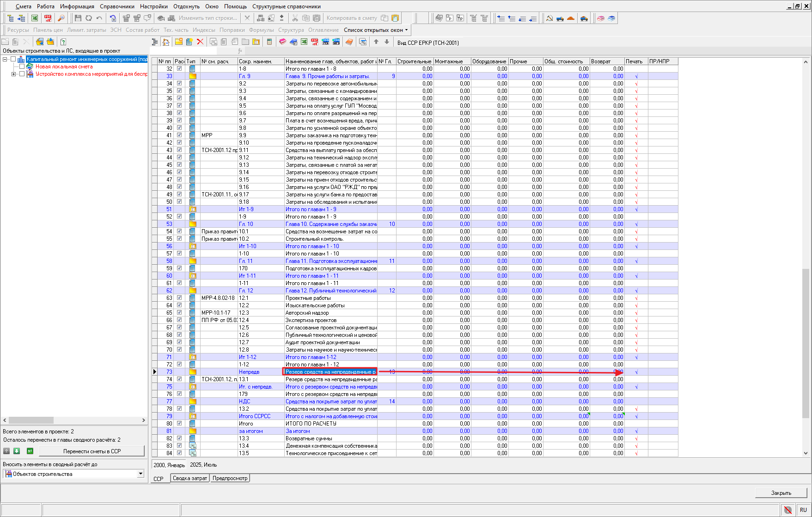The width and height of the screenshot is (812, 517).
Task: Click the Excel export icon in top toolbar
Action: click(x=35, y=18)
